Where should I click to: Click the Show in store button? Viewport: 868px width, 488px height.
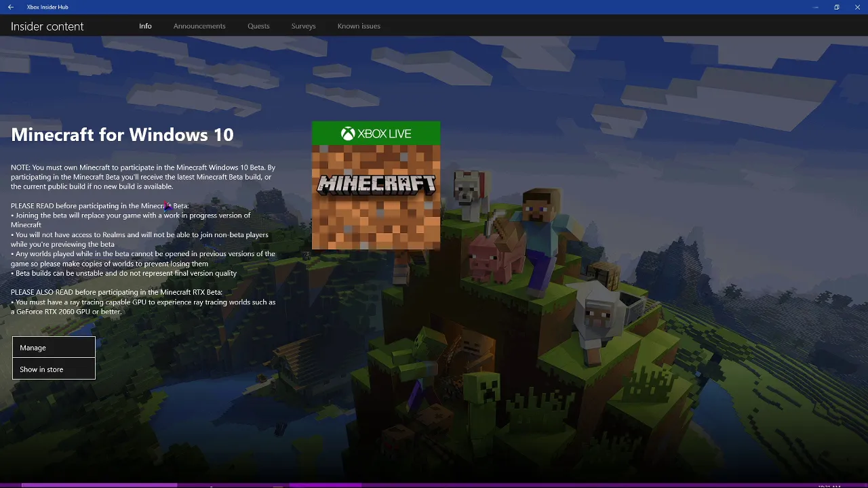point(54,369)
